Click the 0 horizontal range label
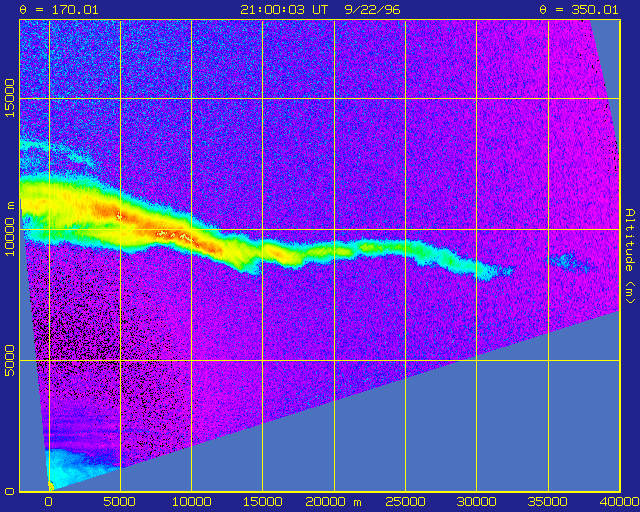Screen dimensions: 640x512 point(49,502)
